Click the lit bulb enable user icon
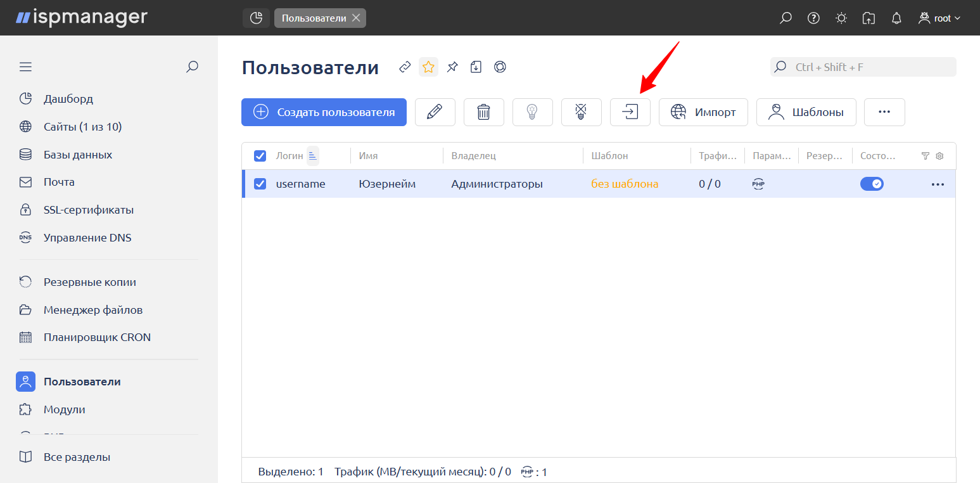980x483 pixels. click(532, 112)
